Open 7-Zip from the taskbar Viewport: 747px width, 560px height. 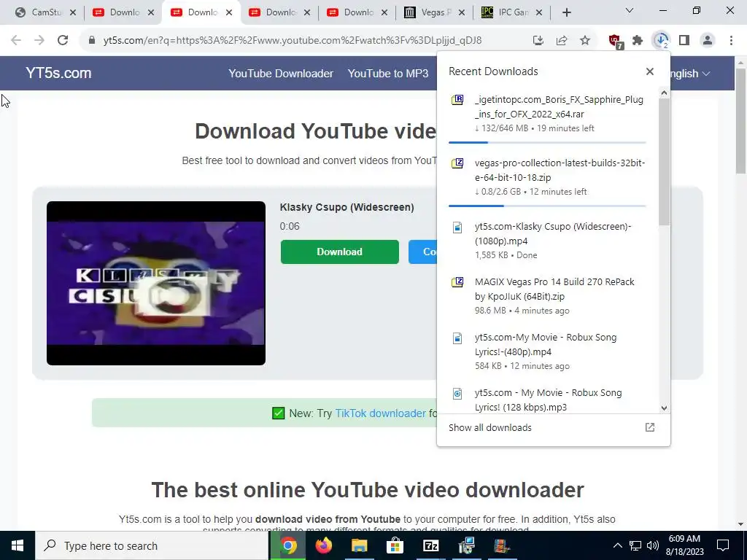430,545
